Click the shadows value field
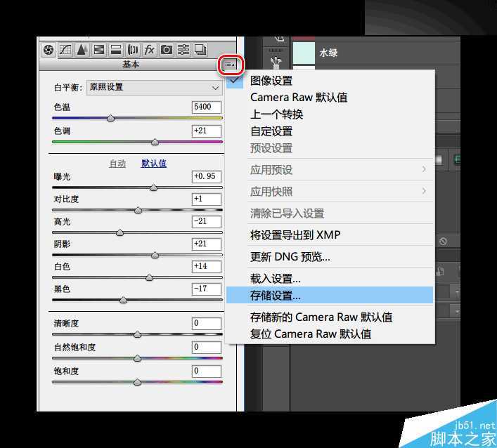The width and height of the screenshot is (497, 448). point(207,244)
